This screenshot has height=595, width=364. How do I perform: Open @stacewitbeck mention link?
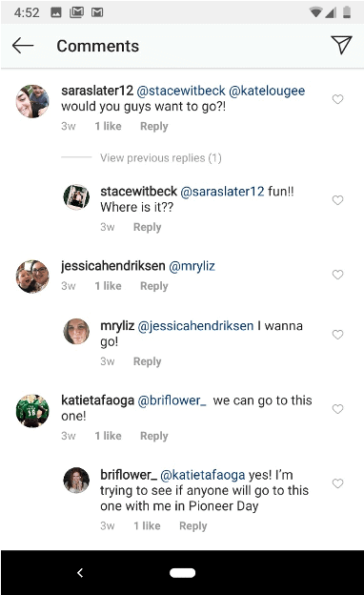tap(181, 91)
